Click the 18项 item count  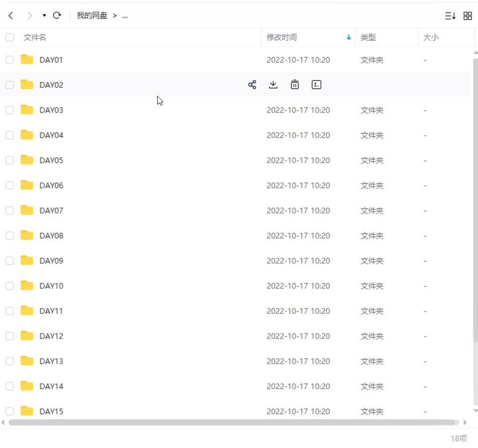pos(458,438)
